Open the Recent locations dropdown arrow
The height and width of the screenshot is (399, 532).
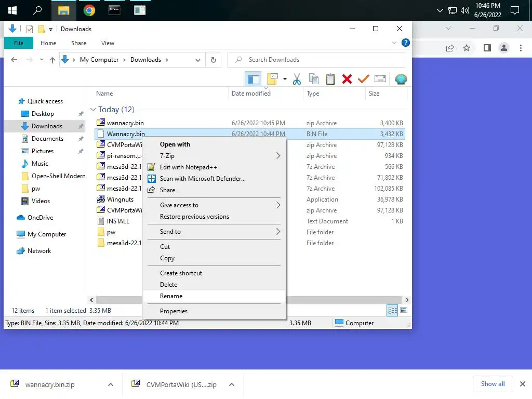(42, 60)
